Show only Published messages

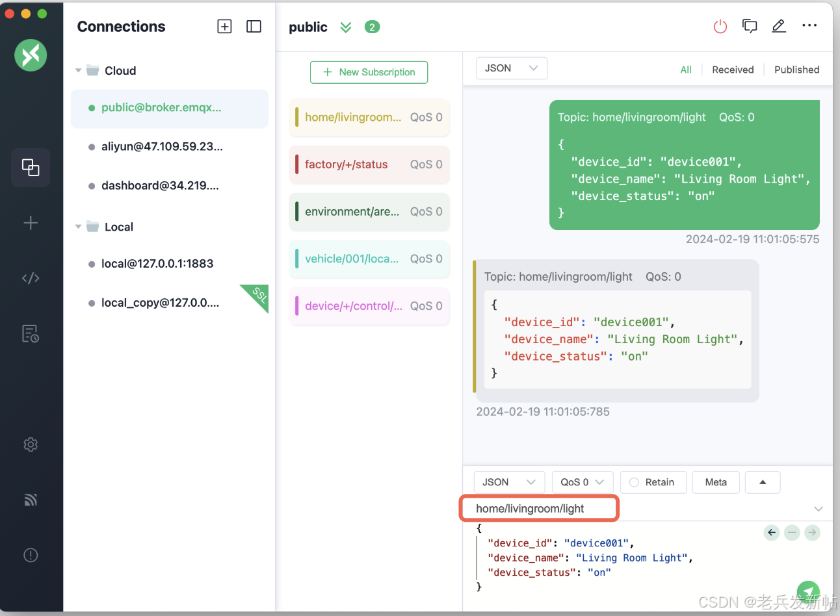[x=796, y=70]
